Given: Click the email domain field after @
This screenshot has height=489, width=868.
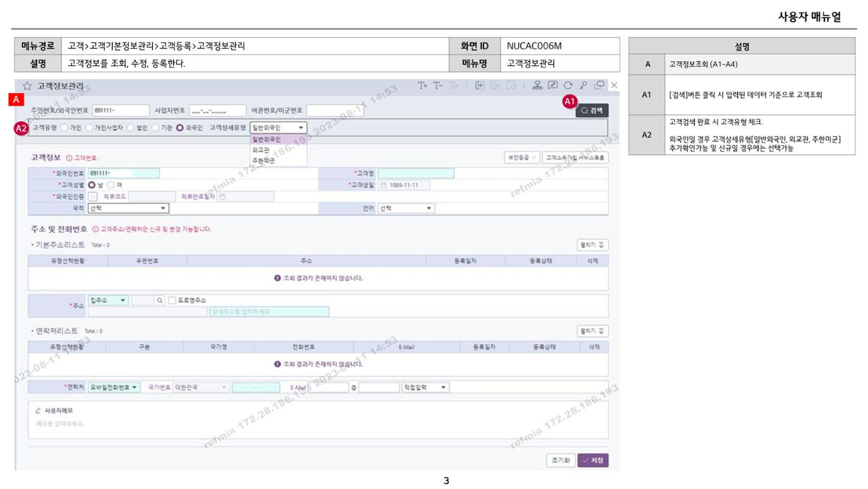Looking at the screenshot, I should pyautogui.click(x=379, y=387).
